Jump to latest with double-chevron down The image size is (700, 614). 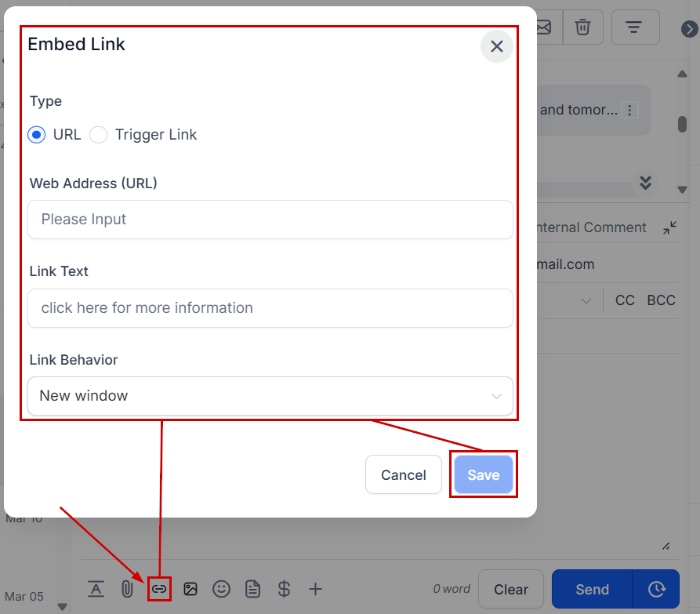click(646, 183)
